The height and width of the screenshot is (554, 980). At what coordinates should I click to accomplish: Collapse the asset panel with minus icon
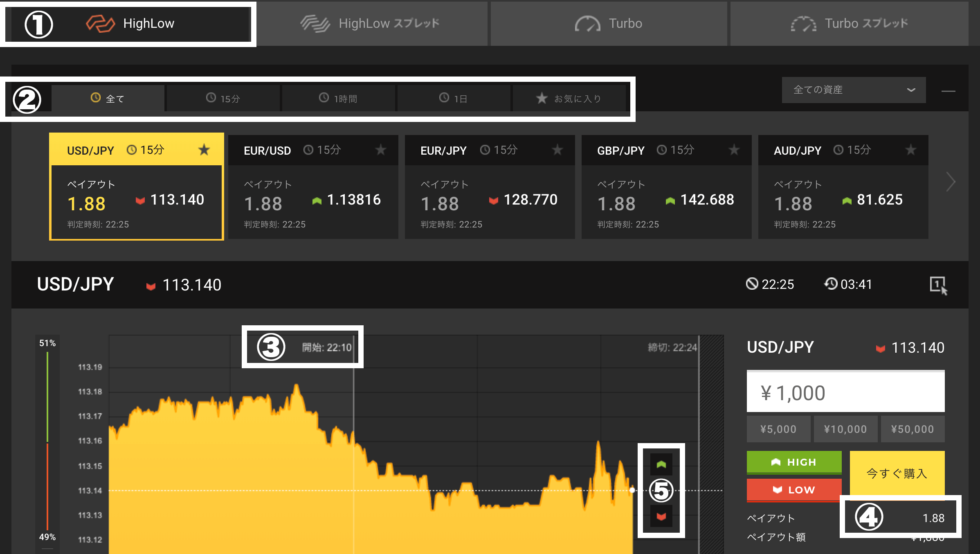pos(948,91)
